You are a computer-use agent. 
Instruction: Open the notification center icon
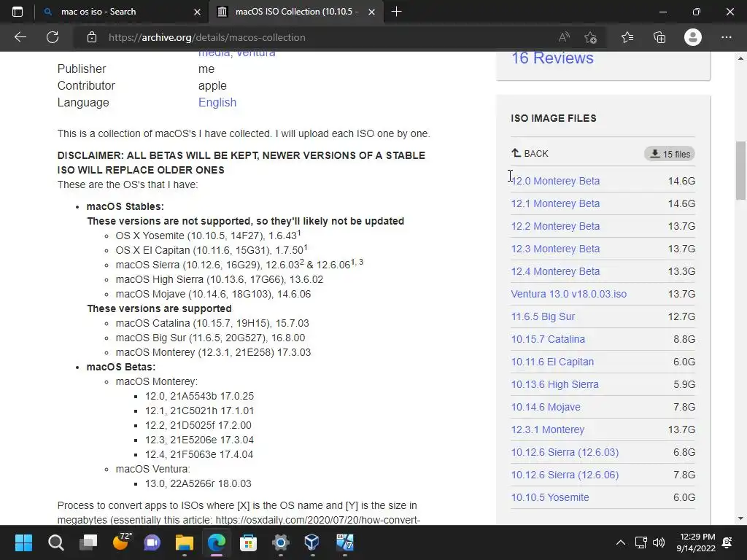point(727,542)
